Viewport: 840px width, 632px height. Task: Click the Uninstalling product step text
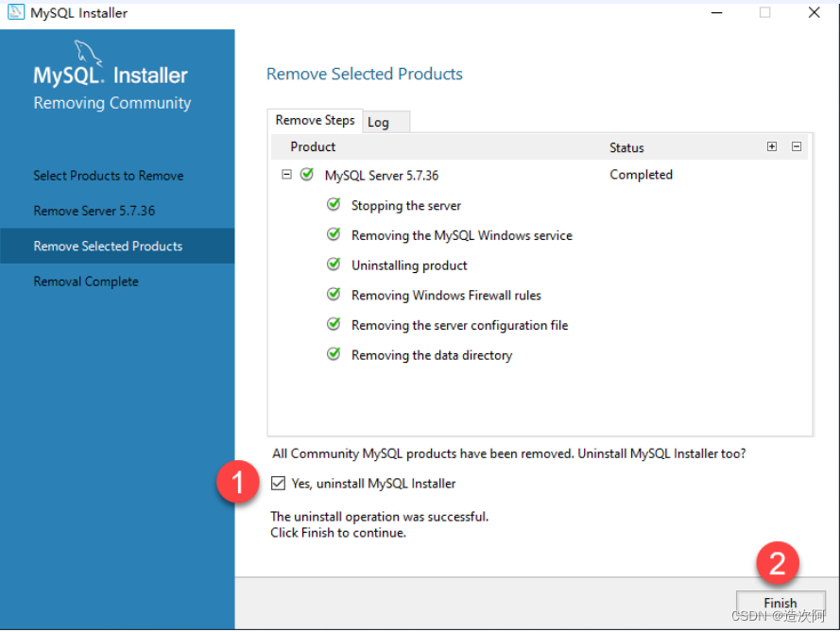(x=409, y=265)
